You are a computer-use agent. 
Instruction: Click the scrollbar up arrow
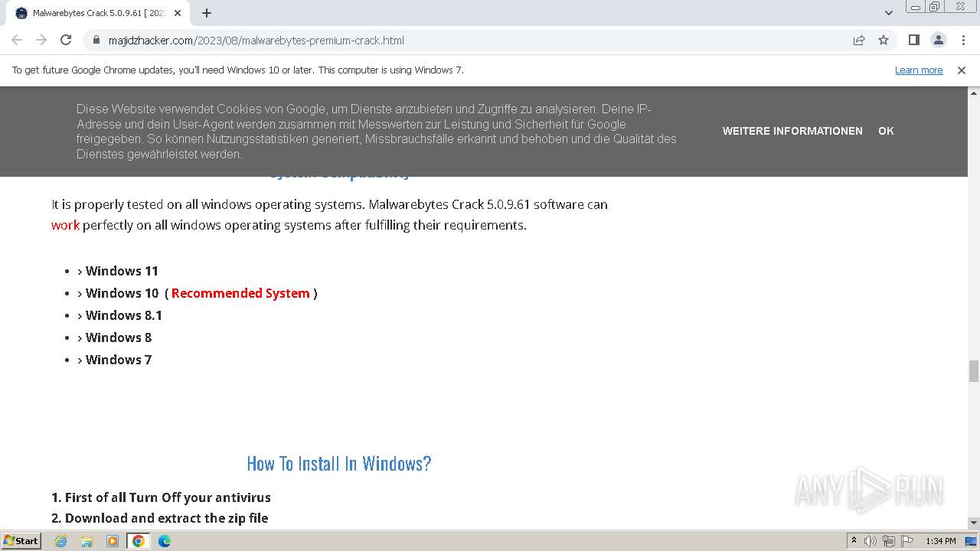pyautogui.click(x=974, y=93)
